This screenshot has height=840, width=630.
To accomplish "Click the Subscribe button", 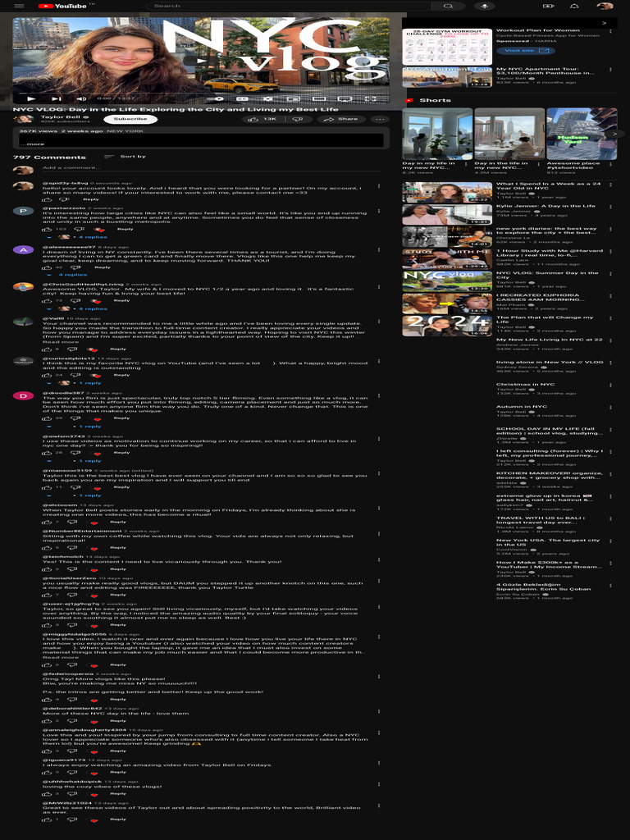I will (130, 119).
